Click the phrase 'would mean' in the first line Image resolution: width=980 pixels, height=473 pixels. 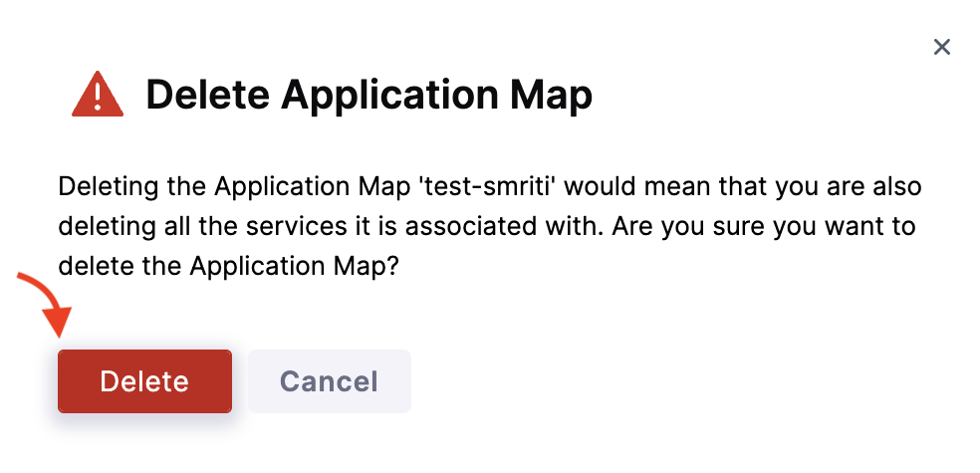pos(578,187)
